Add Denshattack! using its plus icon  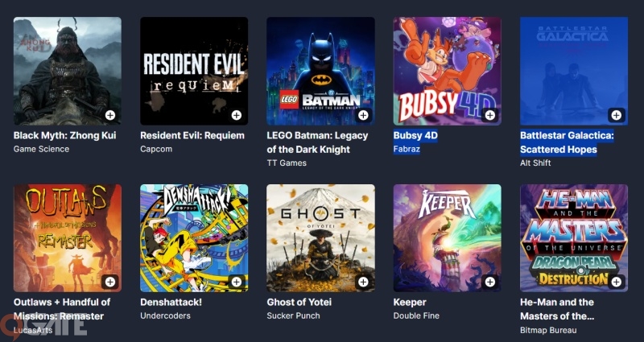pyautogui.click(x=237, y=282)
